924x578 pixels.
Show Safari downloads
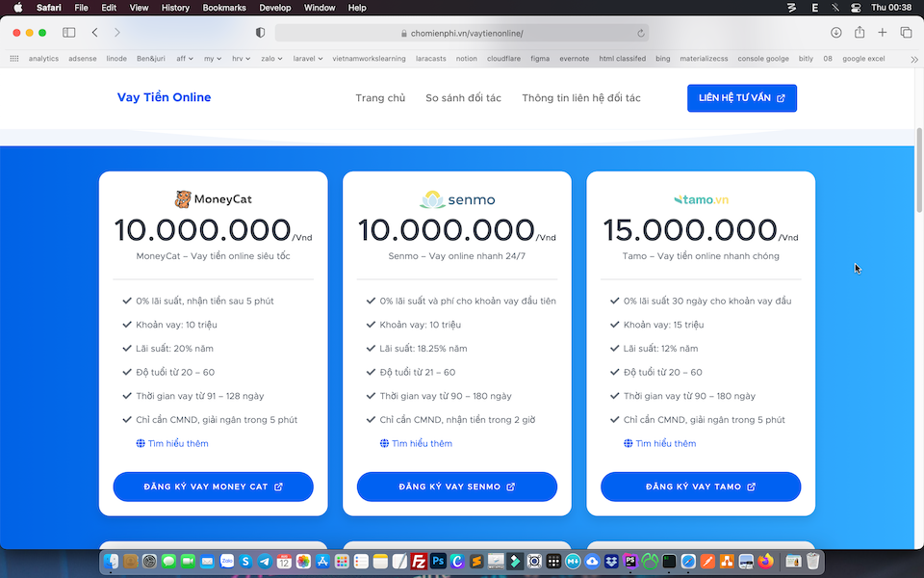pyautogui.click(x=835, y=33)
